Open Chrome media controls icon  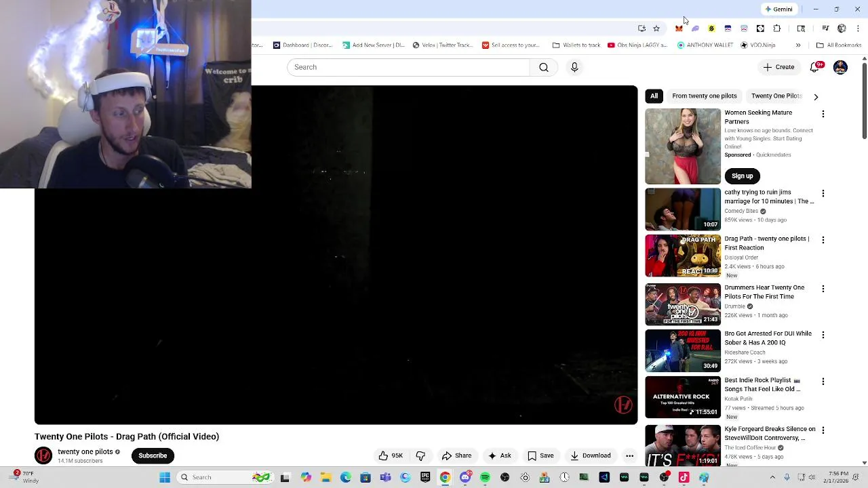pyautogui.click(x=825, y=28)
